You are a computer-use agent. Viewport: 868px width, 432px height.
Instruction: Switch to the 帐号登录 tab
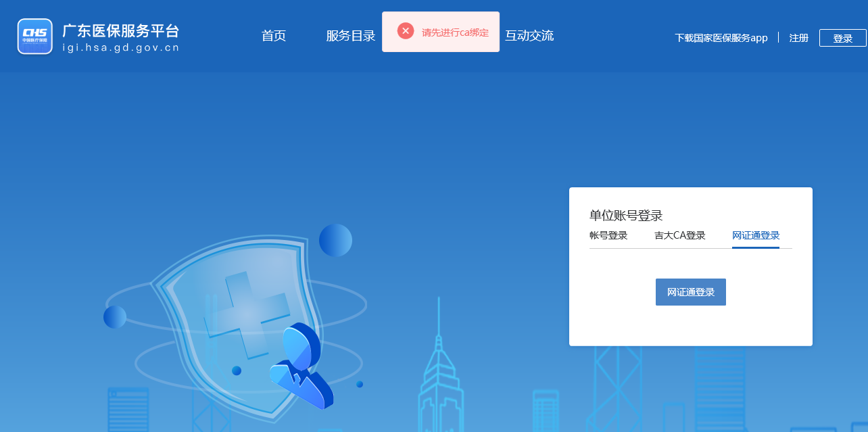tap(608, 235)
